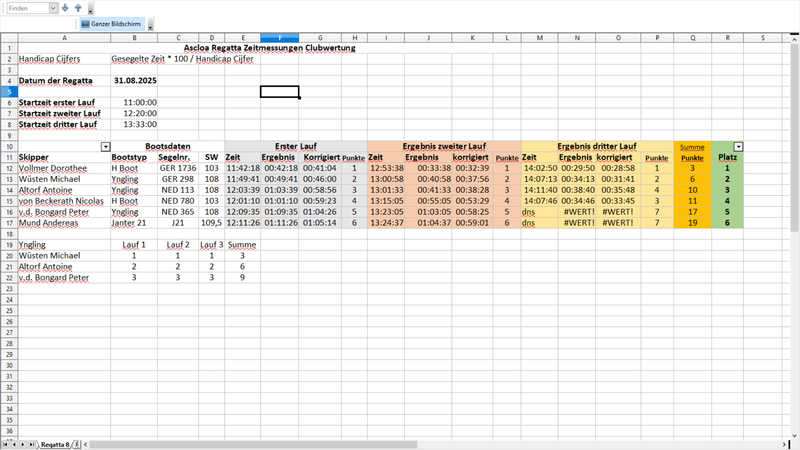Select first-run time 11:49:41 cell
The width and height of the screenshot is (800, 450).
click(x=243, y=179)
